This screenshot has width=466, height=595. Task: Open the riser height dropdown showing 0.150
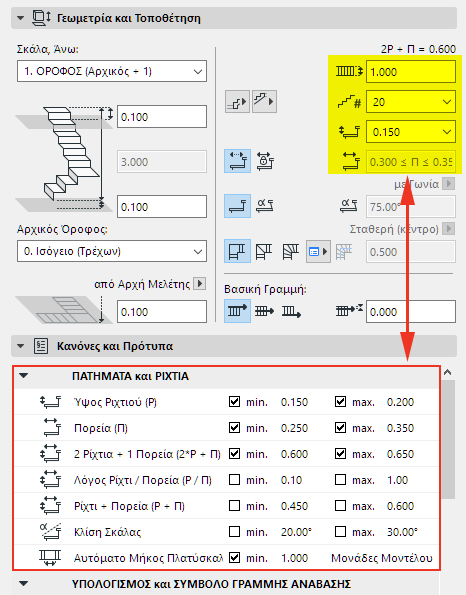pyautogui.click(x=411, y=132)
